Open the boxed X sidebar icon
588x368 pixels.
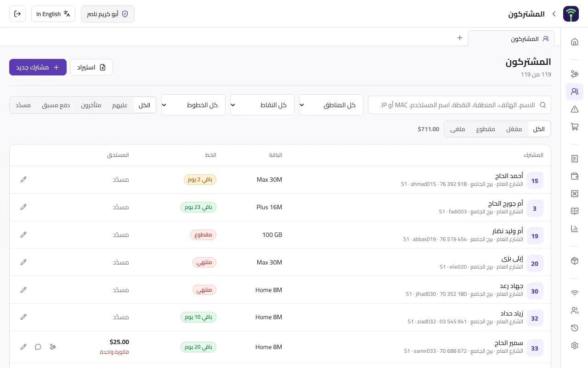[x=574, y=194]
